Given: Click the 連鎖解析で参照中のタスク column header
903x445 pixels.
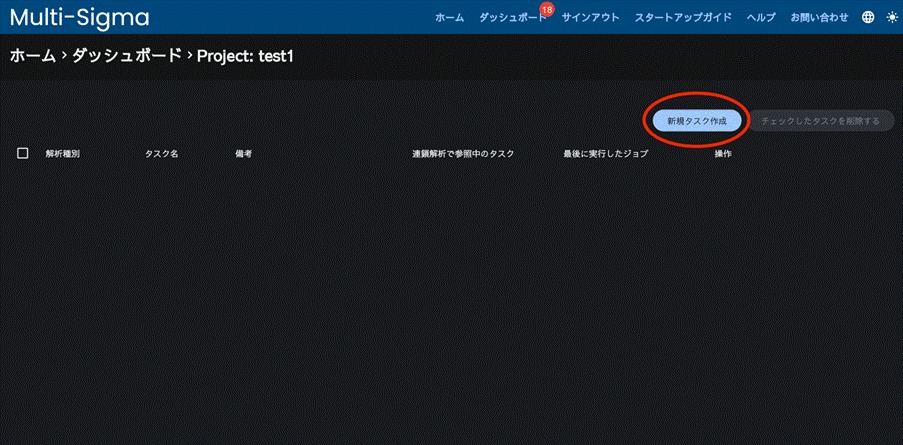Looking at the screenshot, I should coord(463,154).
